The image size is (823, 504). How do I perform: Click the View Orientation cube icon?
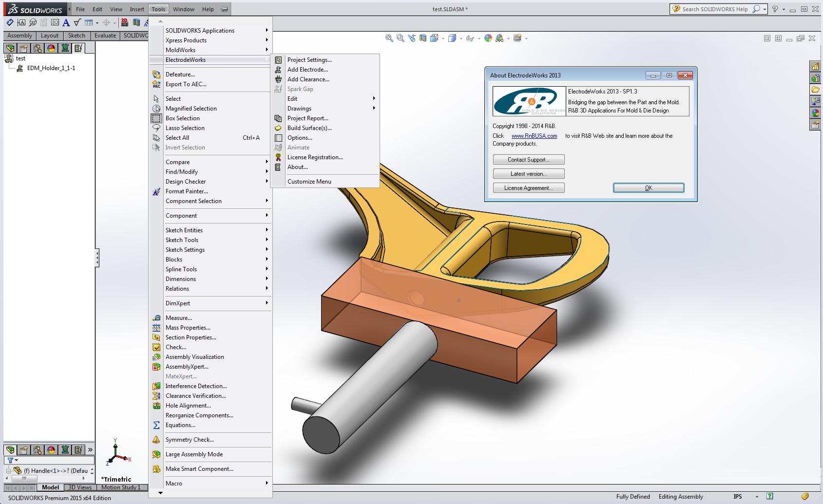(434, 38)
